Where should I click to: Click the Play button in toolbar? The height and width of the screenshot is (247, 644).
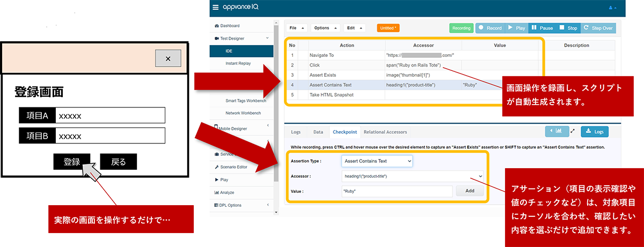517,28
